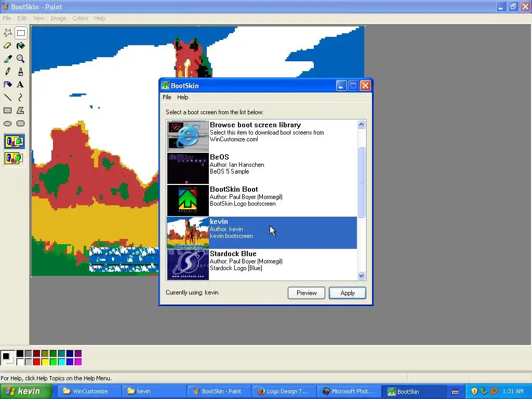Select the Rounded Rectangle shape tool

(21, 124)
